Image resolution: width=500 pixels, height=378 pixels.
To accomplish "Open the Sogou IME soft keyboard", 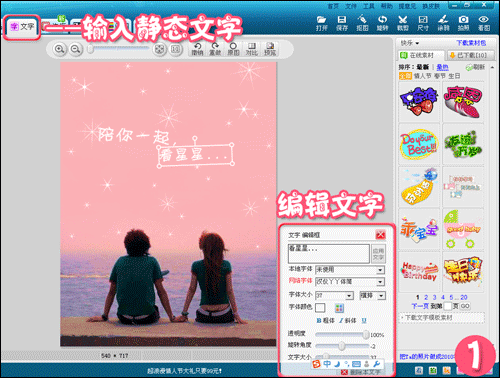I will (x=356, y=364).
